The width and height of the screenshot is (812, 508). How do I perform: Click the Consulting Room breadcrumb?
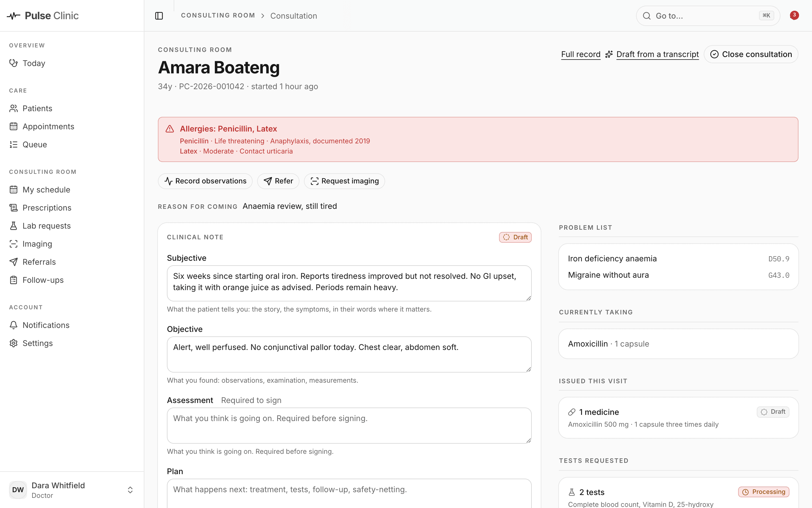click(x=218, y=16)
